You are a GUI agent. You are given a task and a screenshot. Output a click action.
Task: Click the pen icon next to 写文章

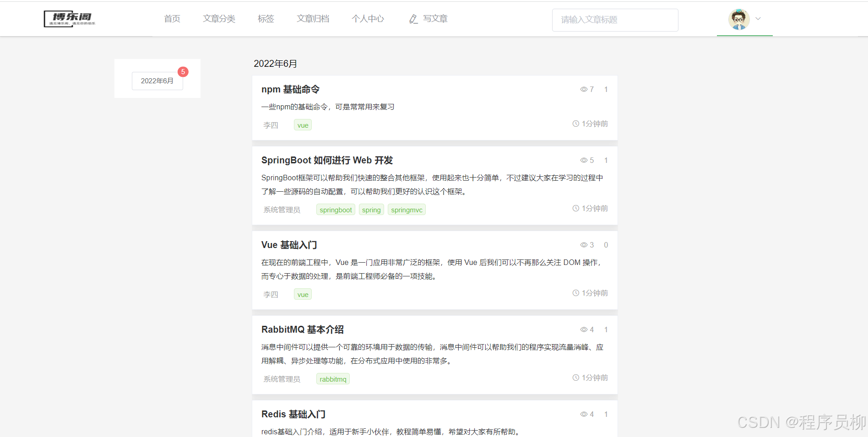(x=413, y=19)
